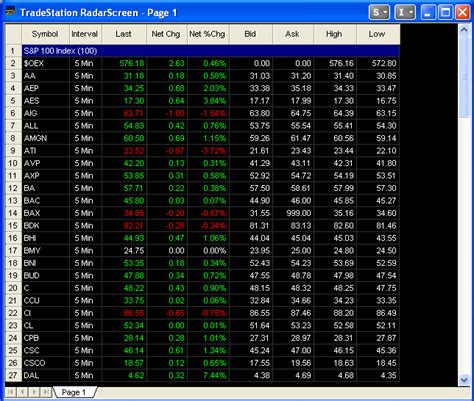Select the BUD symbol cell
The image size is (474, 401).
click(45, 276)
